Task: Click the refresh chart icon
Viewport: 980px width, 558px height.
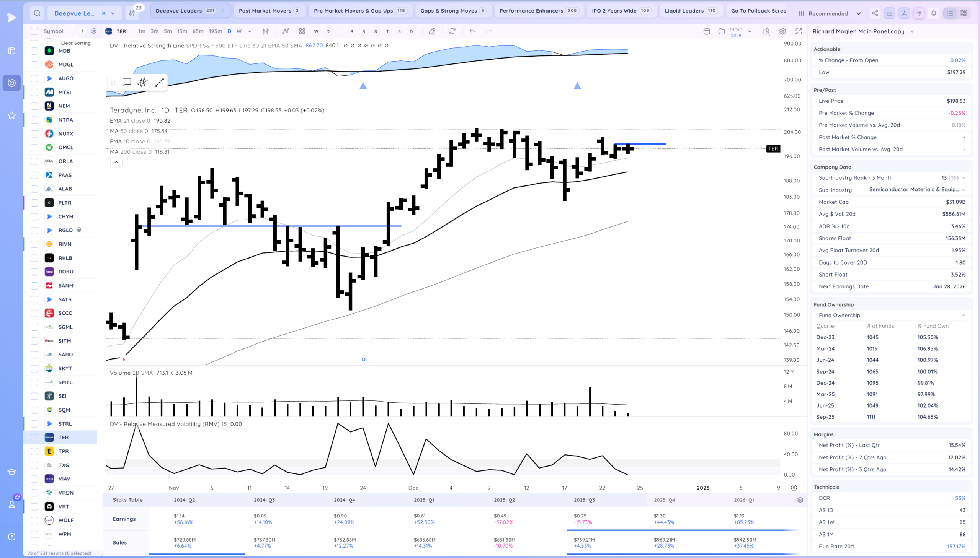Action: (452, 31)
